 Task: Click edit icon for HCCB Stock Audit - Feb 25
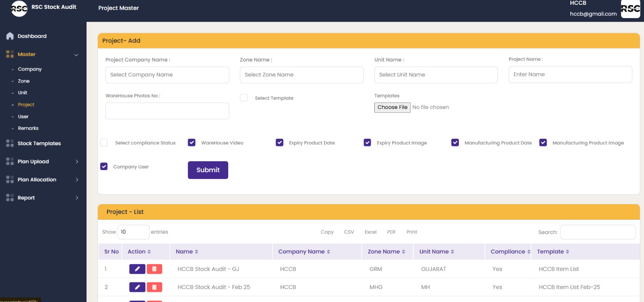point(137,287)
